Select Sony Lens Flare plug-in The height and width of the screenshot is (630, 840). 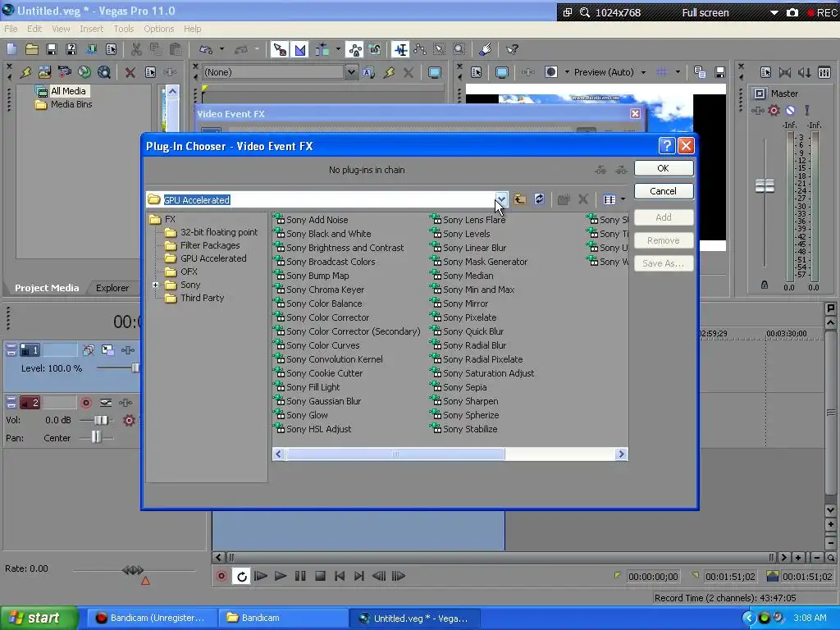(x=474, y=220)
